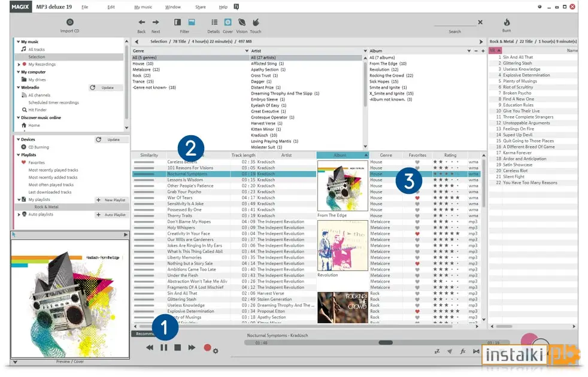Open My drives
Screen dimensions: 588x377
pyautogui.click(x=37, y=80)
